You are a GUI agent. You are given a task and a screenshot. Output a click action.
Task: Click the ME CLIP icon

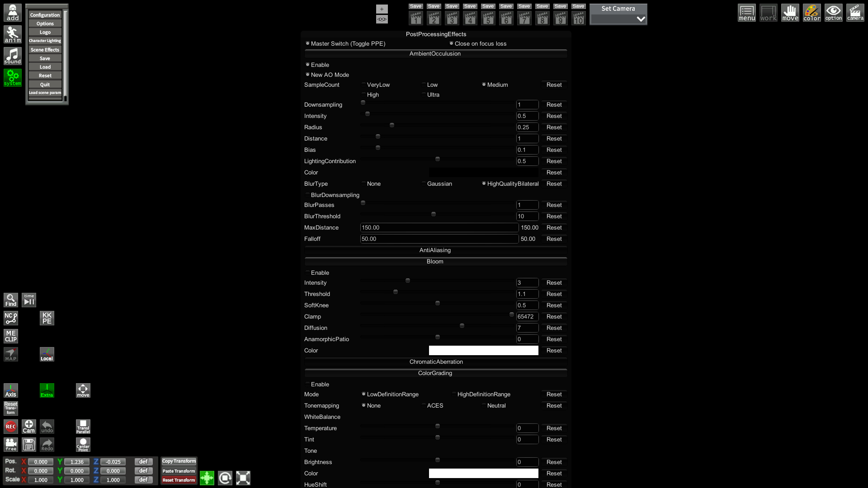(x=11, y=336)
